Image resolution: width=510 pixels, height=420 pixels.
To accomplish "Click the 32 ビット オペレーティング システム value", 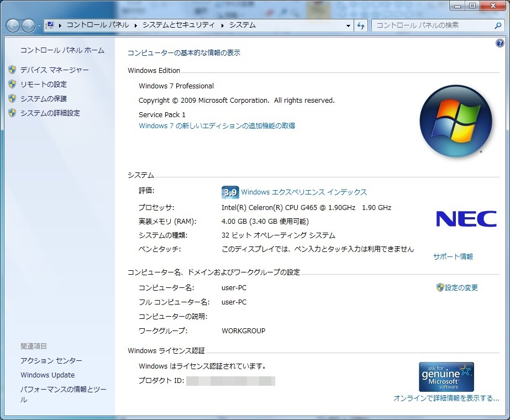I will 278,235.
